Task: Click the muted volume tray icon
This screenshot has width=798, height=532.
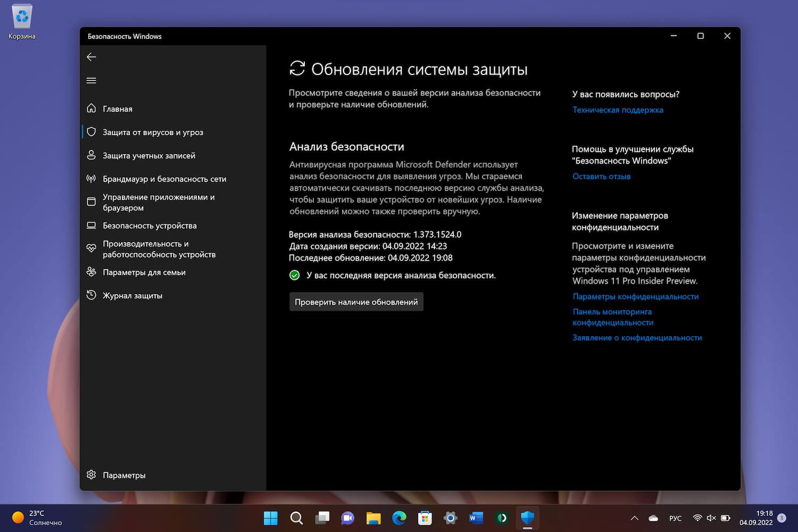Action: (711, 518)
